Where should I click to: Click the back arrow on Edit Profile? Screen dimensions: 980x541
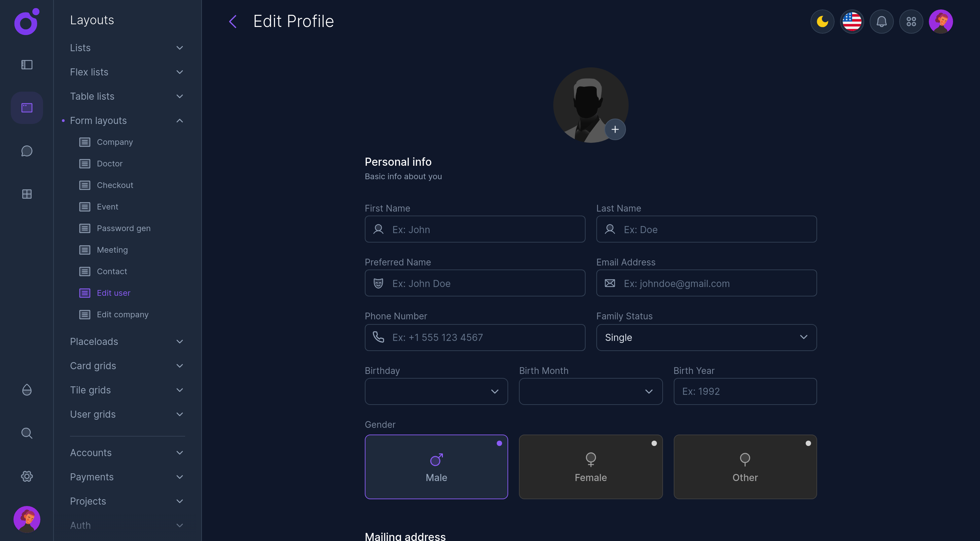(x=233, y=21)
